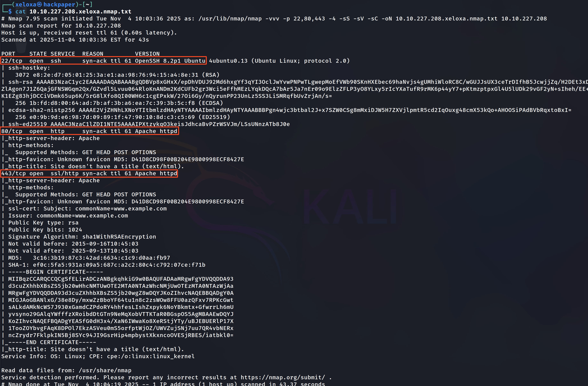Click the https://nmap.org/submit/ link

point(283,377)
